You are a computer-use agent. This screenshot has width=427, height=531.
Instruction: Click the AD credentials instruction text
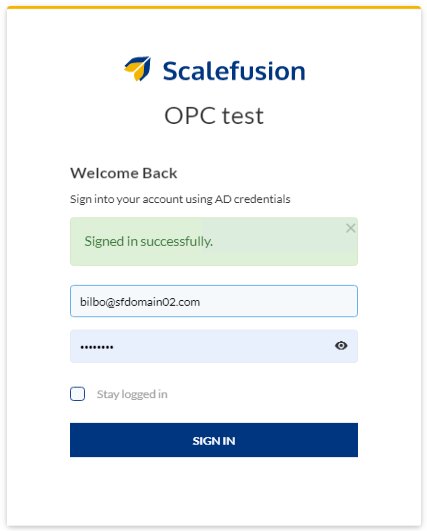[x=180, y=199]
